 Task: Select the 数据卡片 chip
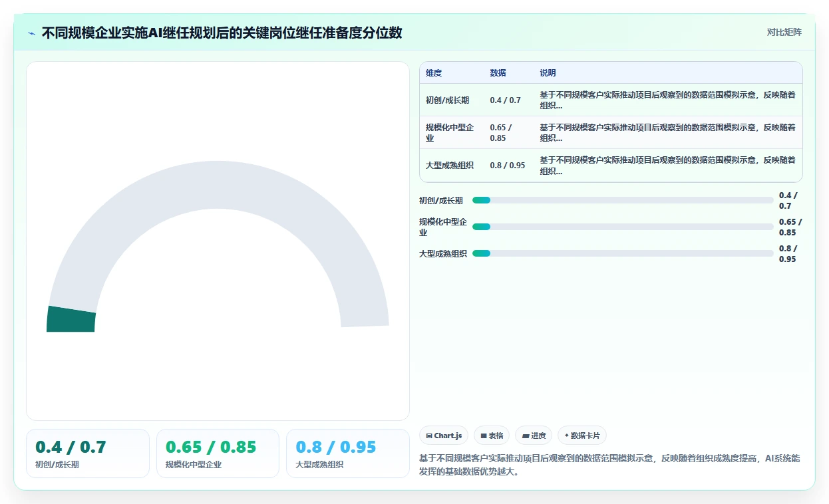(x=582, y=436)
